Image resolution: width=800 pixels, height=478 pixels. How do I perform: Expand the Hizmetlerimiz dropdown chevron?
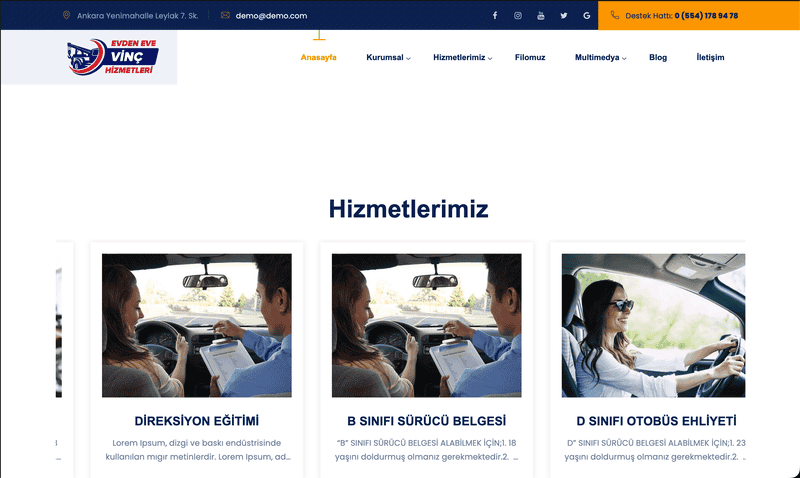tap(490, 58)
